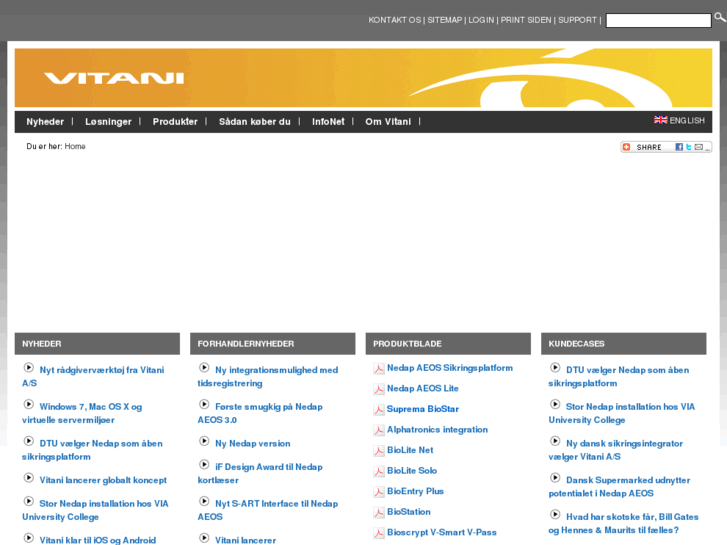727x545 pixels.
Task: Click the Login link
Action: coord(481,20)
